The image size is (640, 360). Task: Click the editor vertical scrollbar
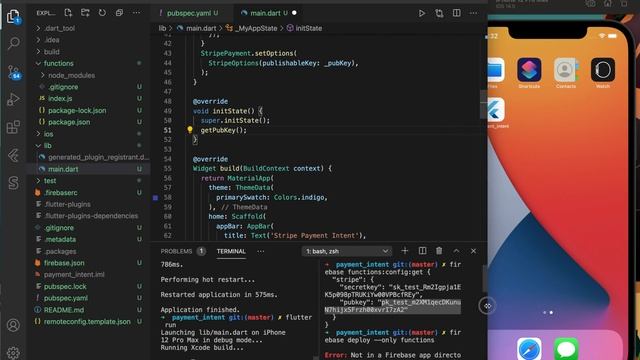pos(483,104)
